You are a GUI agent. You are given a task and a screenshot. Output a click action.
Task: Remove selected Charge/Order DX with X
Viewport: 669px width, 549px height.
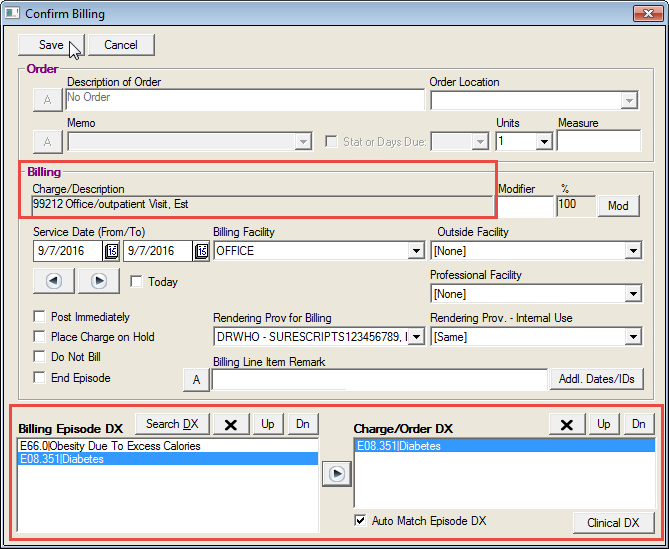coord(567,424)
